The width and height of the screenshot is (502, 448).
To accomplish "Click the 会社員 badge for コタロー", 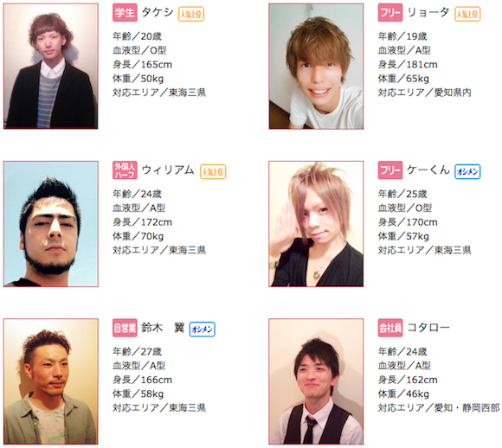I will (x=390, y=328).
